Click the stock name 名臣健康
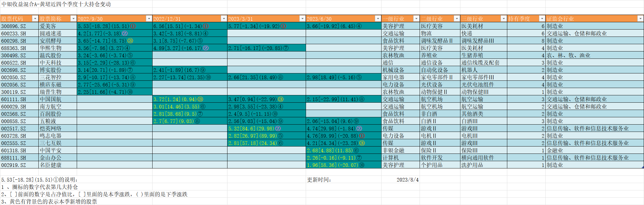This screenshot has height=205, width=644. click(x=58, y=165)
